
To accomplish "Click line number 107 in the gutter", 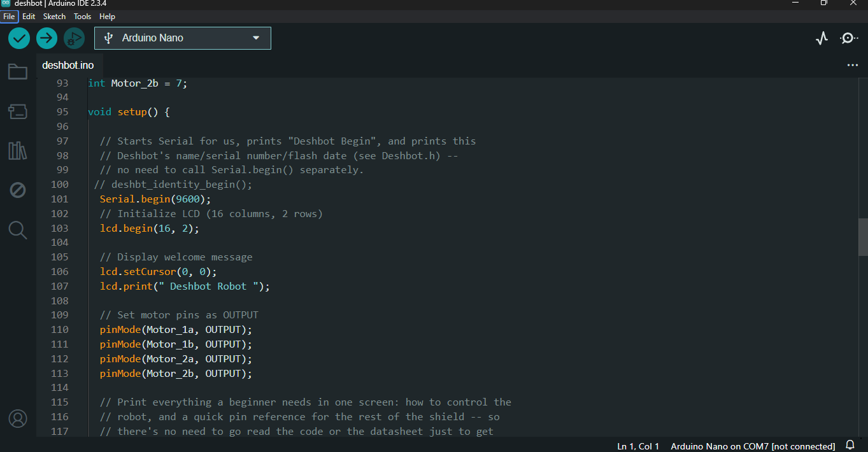I will (x=60, y=286).
